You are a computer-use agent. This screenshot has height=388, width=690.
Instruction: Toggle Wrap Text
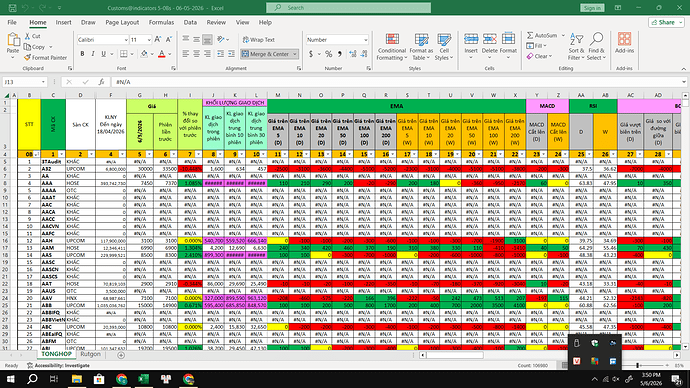259,40
